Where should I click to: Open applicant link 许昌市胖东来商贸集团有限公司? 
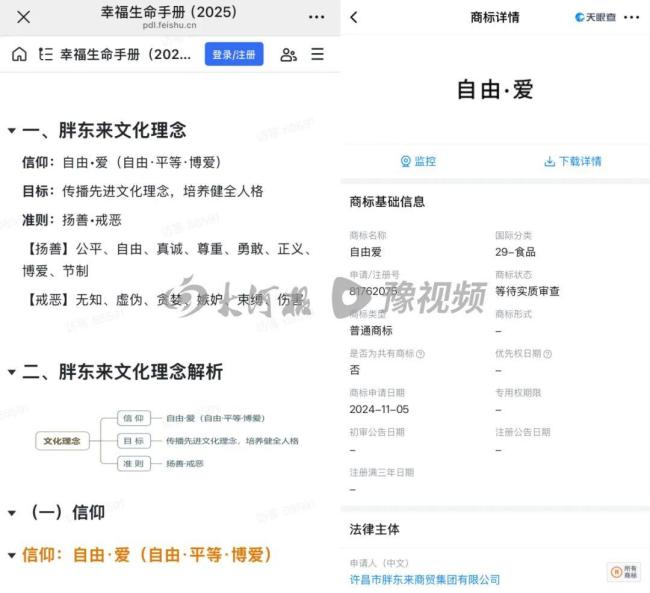tap(425, 579)
